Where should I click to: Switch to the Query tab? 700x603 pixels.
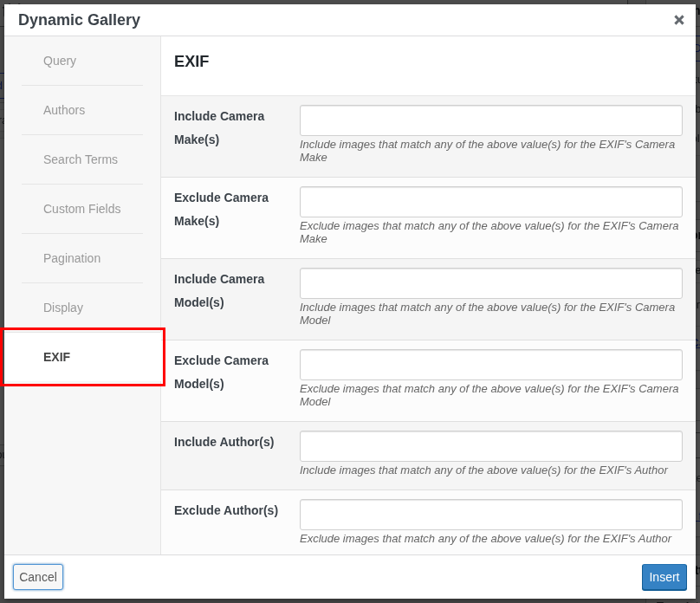pyautogui.click(x=59, y=61)
